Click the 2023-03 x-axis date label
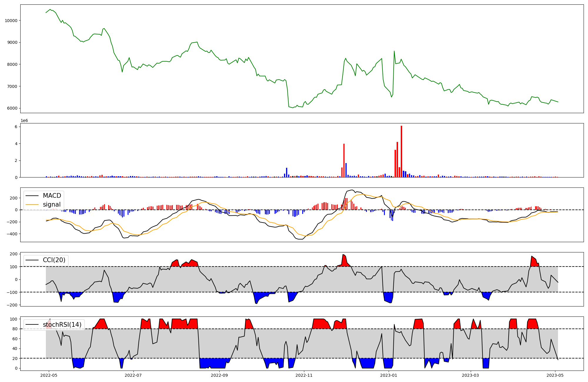The image size is (588, 382). click(x=470, y=375)
